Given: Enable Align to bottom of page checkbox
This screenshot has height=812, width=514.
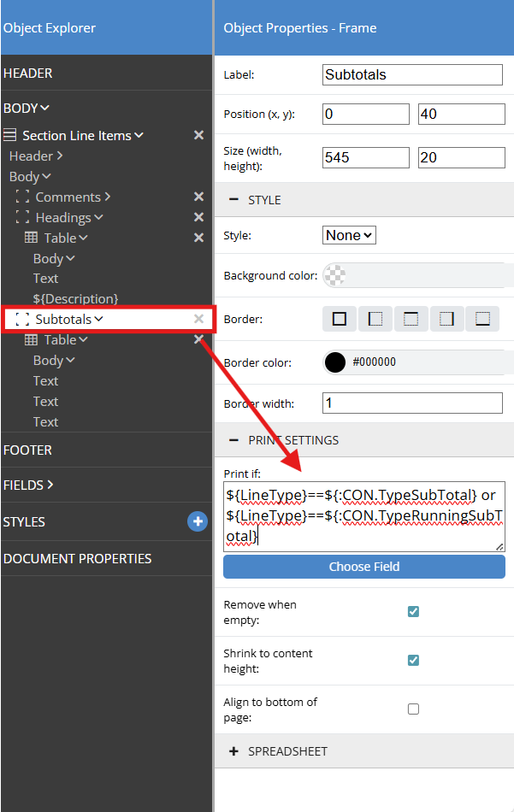Looking at the screenshot, I should click(413, 709).
